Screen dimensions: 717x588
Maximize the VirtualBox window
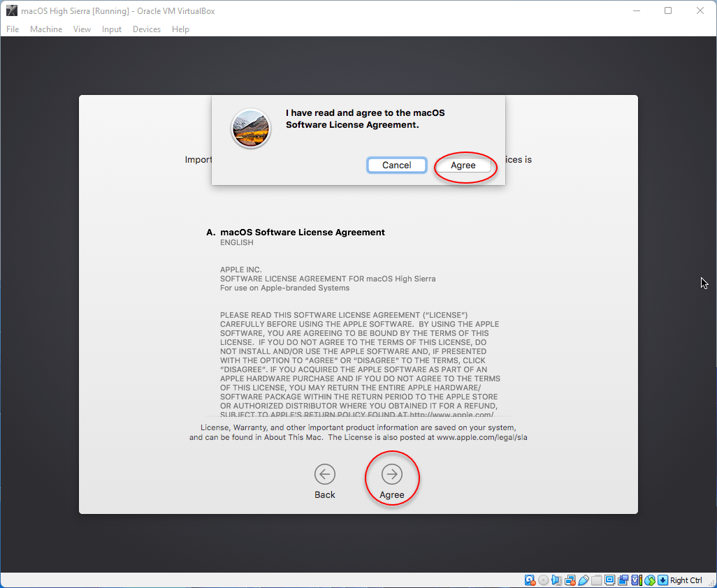point(668,10)
